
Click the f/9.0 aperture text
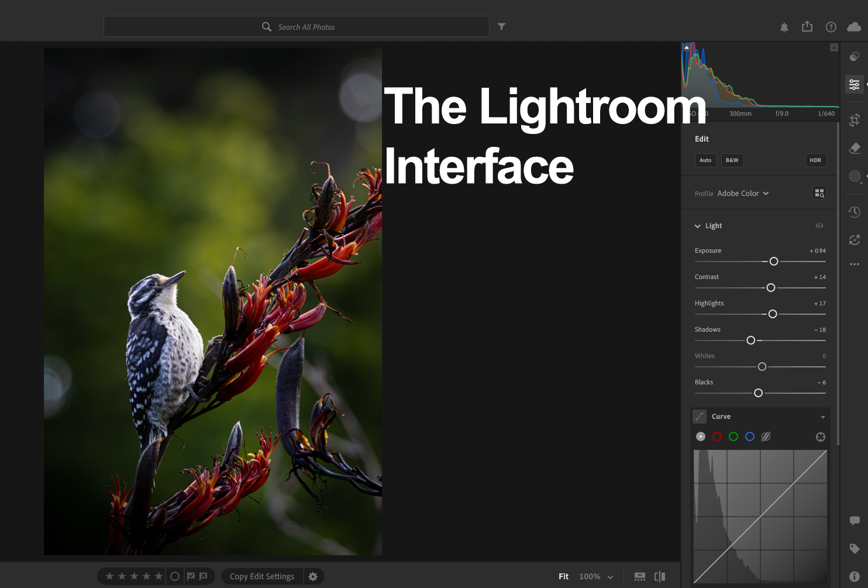pos(782,114)
